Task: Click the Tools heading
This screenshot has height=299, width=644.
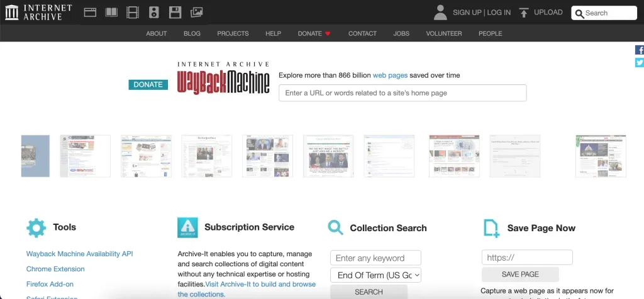Action: point(65,227)
